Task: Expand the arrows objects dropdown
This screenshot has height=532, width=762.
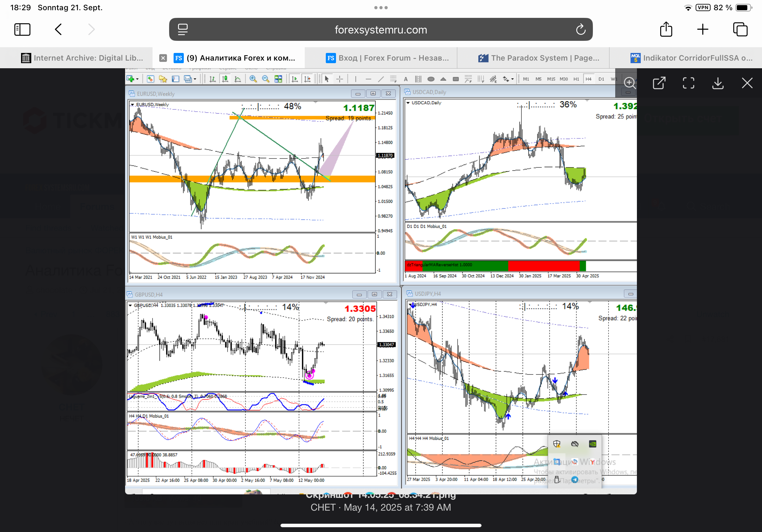Action: point(512,79)
